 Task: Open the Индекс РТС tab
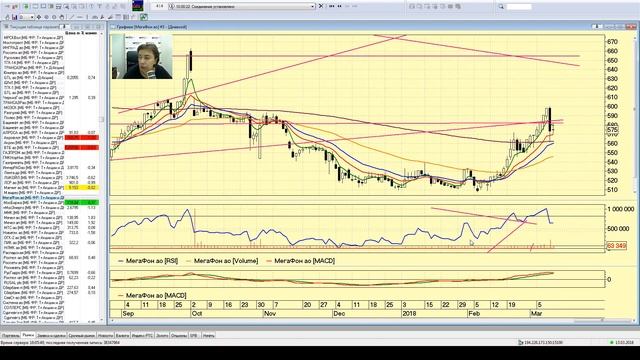(142, 336)
